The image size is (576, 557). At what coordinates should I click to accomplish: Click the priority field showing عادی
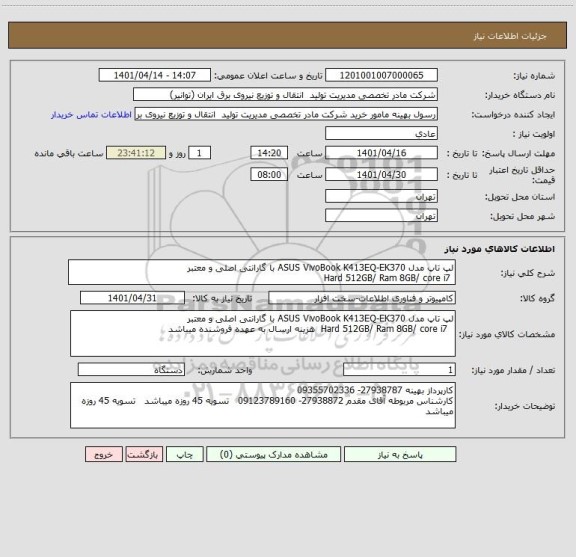[x=381, y=133]
